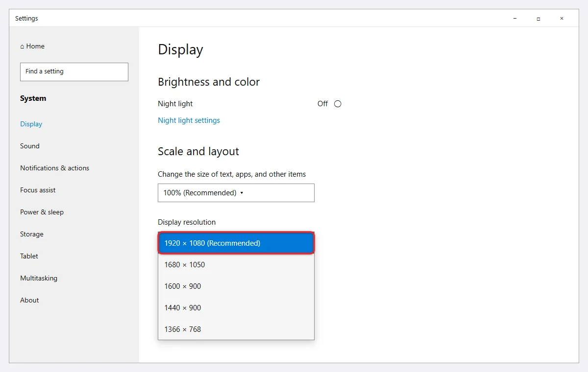Toggle the Night light switch
Viewport: 588px width, 372px height.
coord(338,104)
